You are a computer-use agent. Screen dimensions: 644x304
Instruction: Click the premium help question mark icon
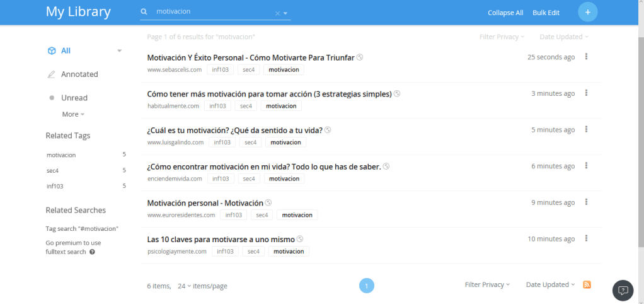[x=92, y=252]
